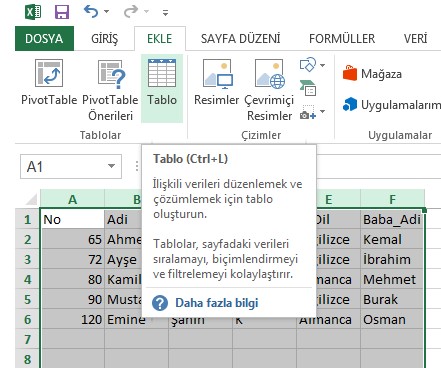Open Çevrimiçi Resimler online pictures
The height and width of the screenshot is (368, 441).
(269, 90)
